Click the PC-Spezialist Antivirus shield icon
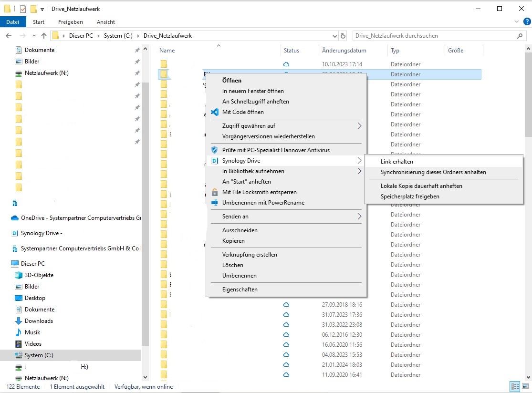532x393 pixels. pyautogui.click(x=215, y=150)
